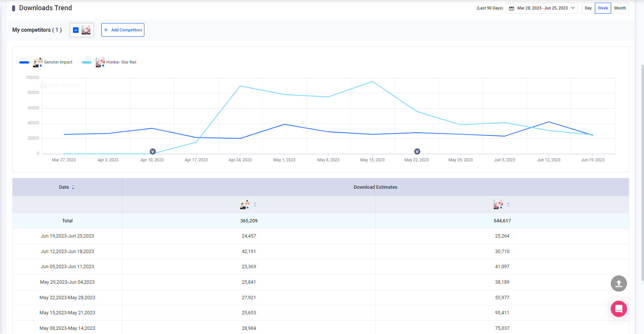Click the Honkai competitor thumbnail next to checkbox
The height and width of the screenshot is (334, 644).
click(86, 30)
